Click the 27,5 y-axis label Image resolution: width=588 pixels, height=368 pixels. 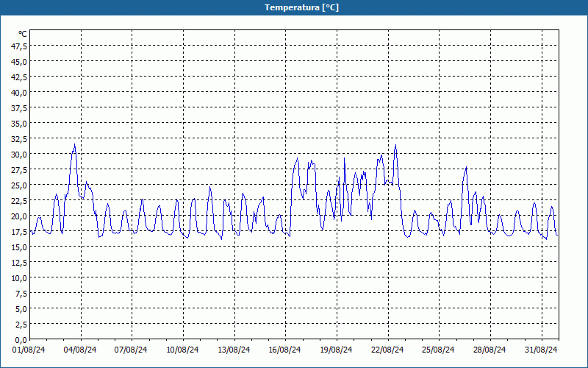20,170
